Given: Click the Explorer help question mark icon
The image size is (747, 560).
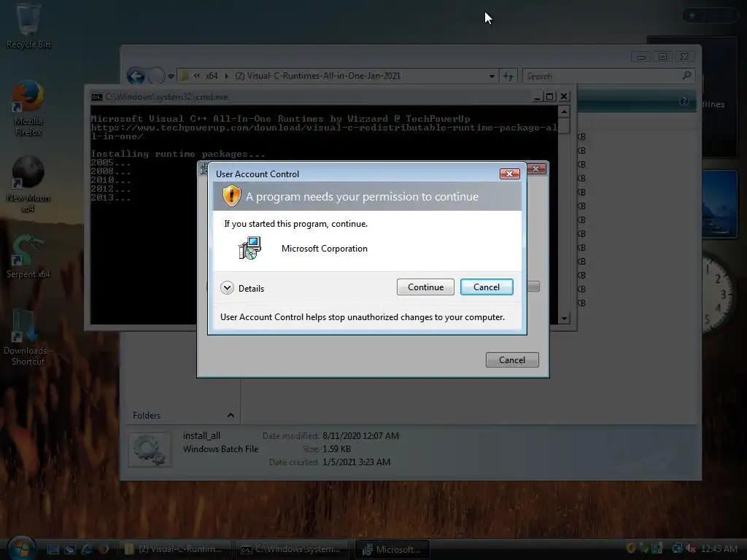Looking at the screenshot, I should coord(684,101).
